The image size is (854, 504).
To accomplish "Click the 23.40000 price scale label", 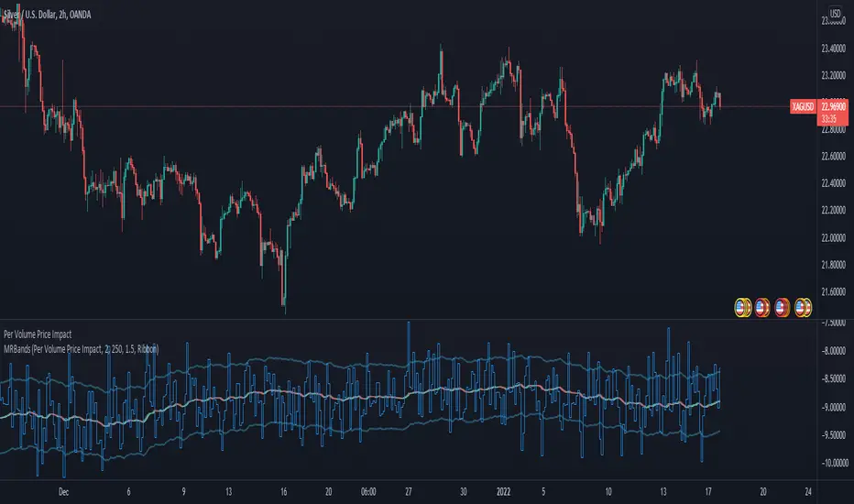I will coord(833,48).
